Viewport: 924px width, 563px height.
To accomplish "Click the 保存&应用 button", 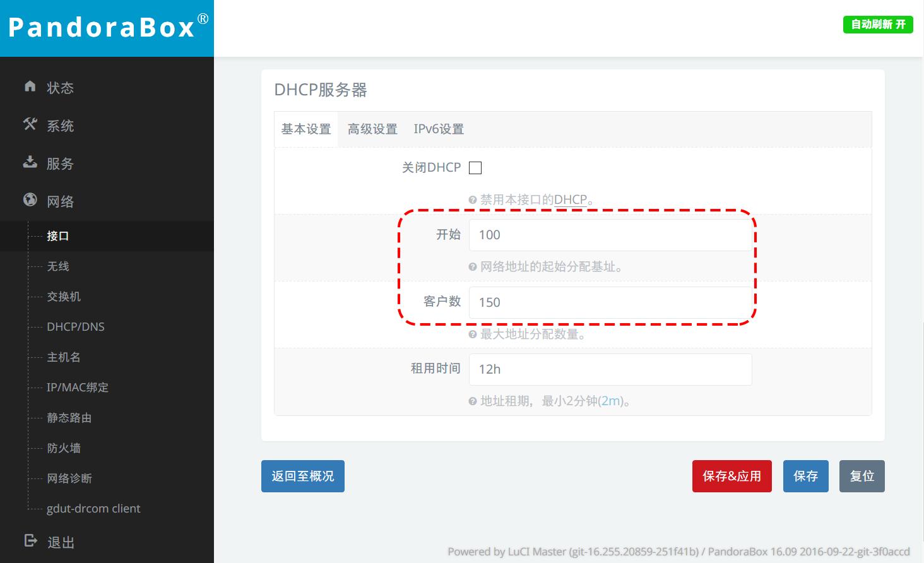I will pos(731,476).
